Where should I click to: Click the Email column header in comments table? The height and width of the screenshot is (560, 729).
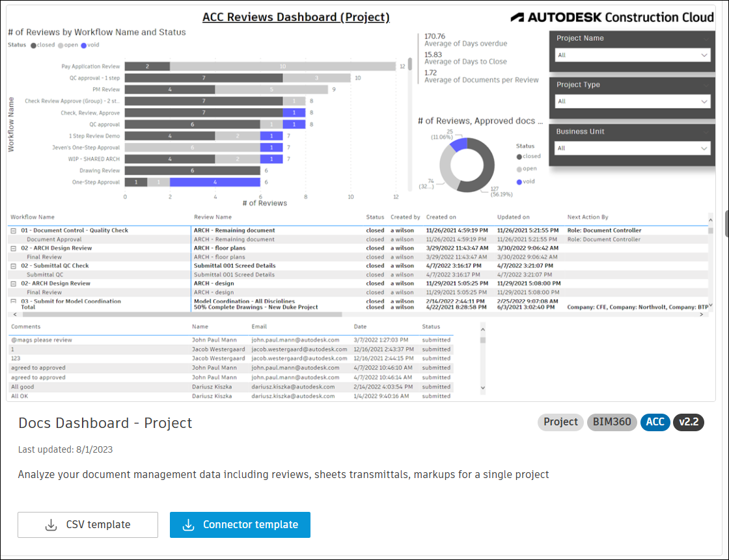[259, 327]
